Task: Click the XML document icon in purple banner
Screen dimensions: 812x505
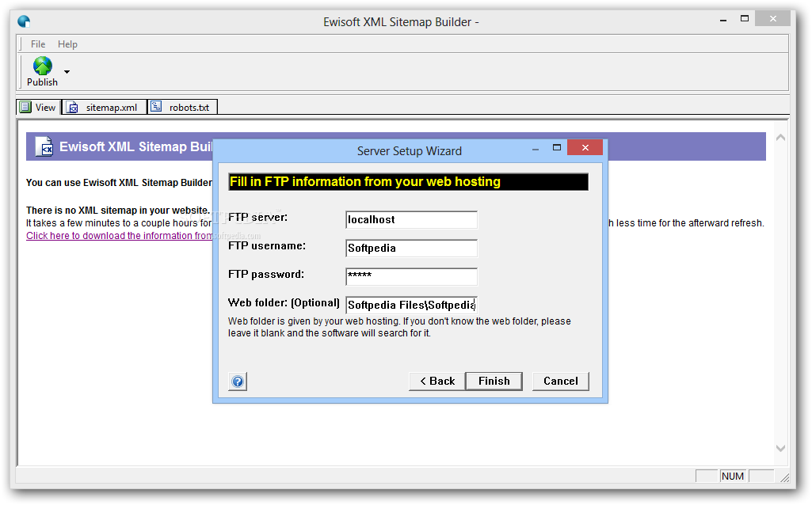Action: tap(44, 146)
